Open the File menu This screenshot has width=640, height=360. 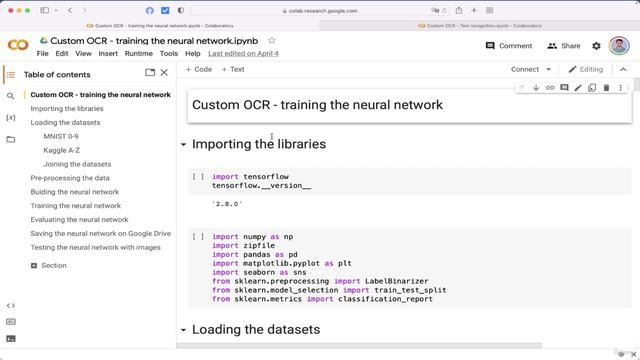tap(42, 53)
